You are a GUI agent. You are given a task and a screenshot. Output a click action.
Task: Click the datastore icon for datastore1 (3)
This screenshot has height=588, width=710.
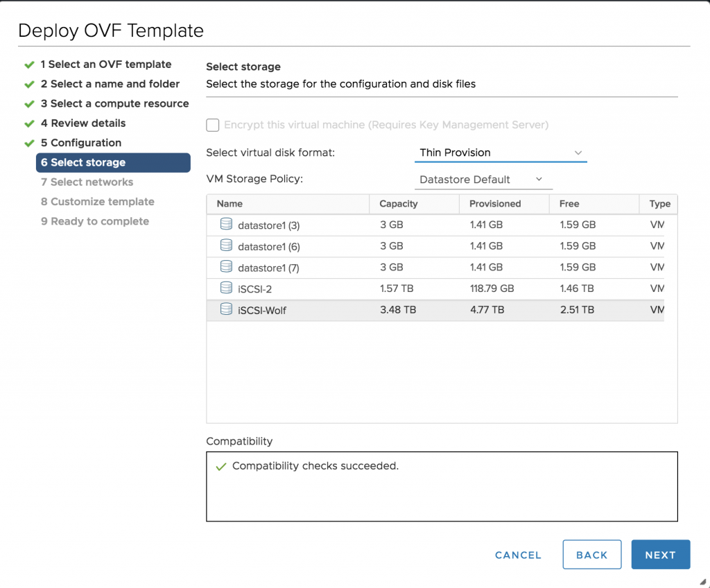pyautogui.click(x=227, y=224)
